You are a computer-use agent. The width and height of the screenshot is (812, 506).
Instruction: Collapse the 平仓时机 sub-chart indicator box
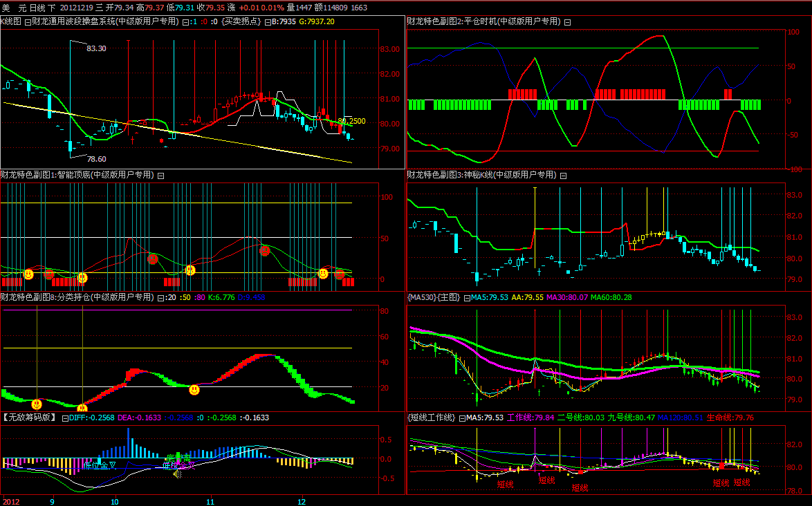click(567, 22)
